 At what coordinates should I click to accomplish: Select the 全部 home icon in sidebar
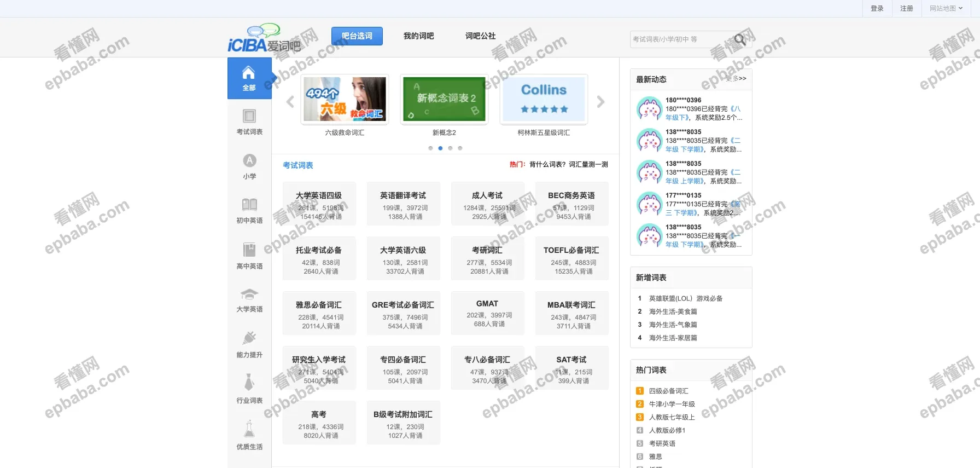(249, 78)
